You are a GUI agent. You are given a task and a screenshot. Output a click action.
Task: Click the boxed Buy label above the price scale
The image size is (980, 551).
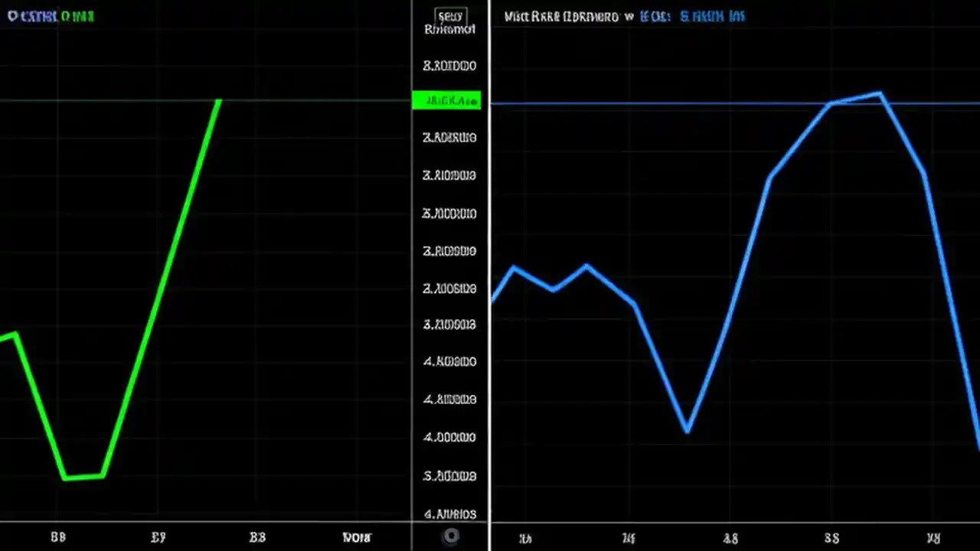pos(450,16)
